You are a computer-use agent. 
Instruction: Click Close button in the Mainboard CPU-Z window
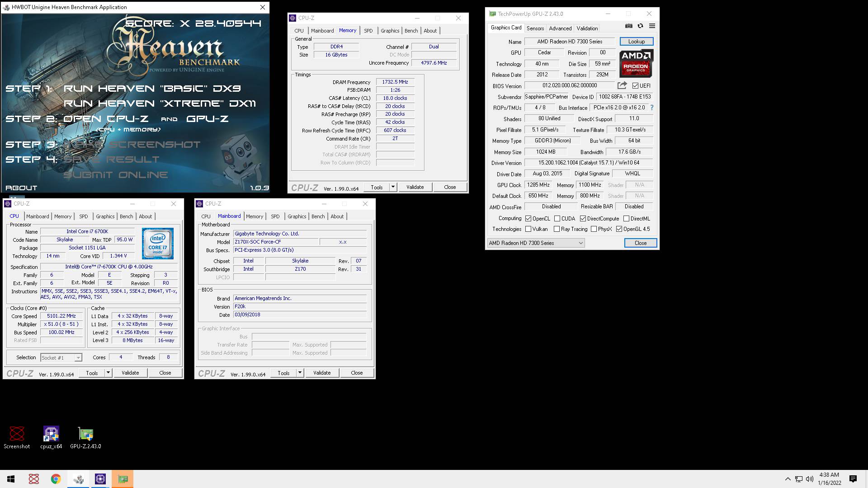click(x=357, y=373)
